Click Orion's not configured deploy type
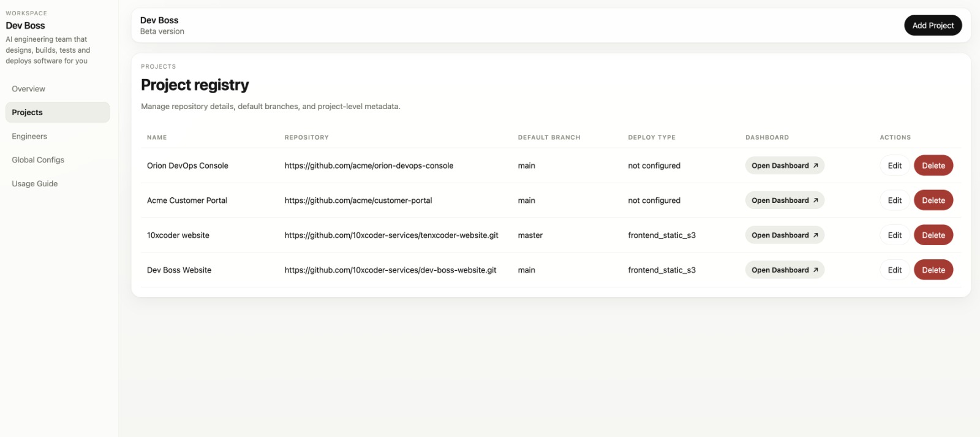Screen dimensions: 980x437 [654, 165]
